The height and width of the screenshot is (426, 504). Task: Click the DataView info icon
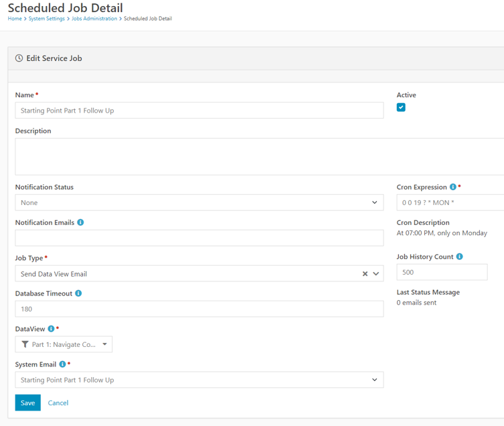point(51,328)
